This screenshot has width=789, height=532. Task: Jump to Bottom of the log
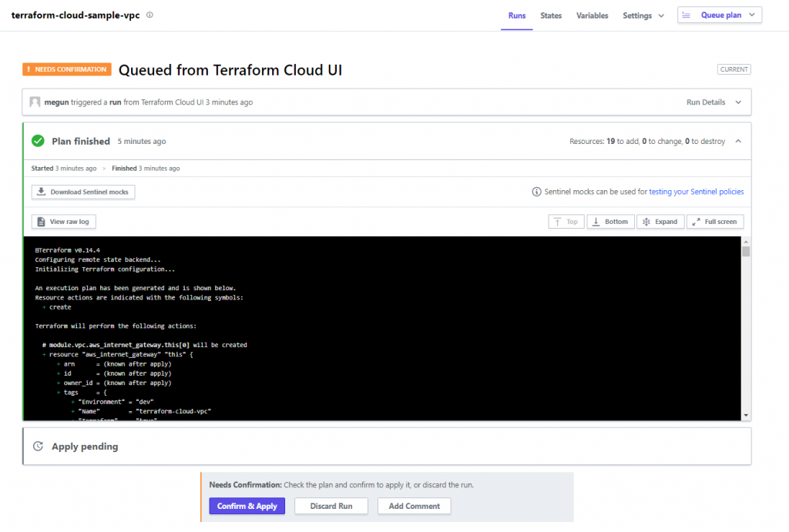coord(610,222)
